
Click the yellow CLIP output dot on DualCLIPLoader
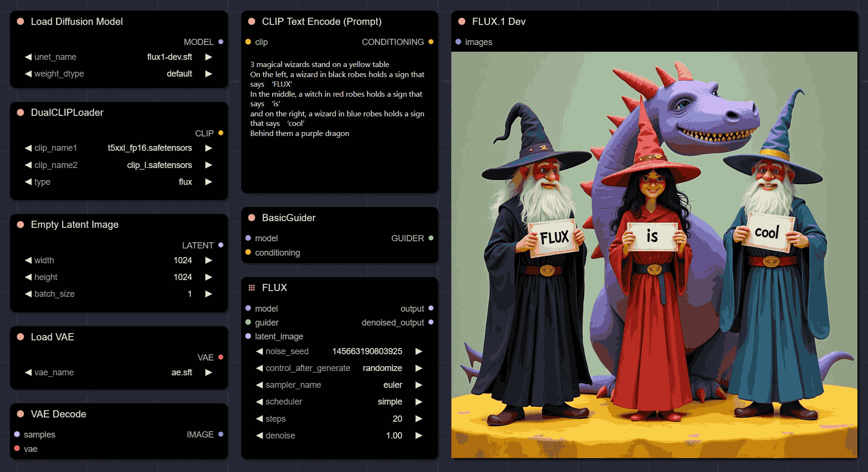221,133
